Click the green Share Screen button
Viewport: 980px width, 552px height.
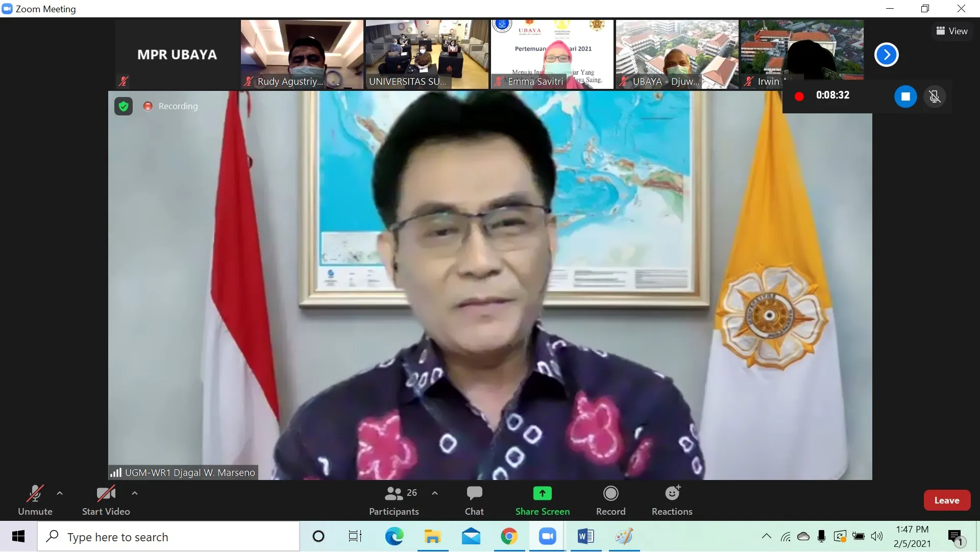coord(543,500)
